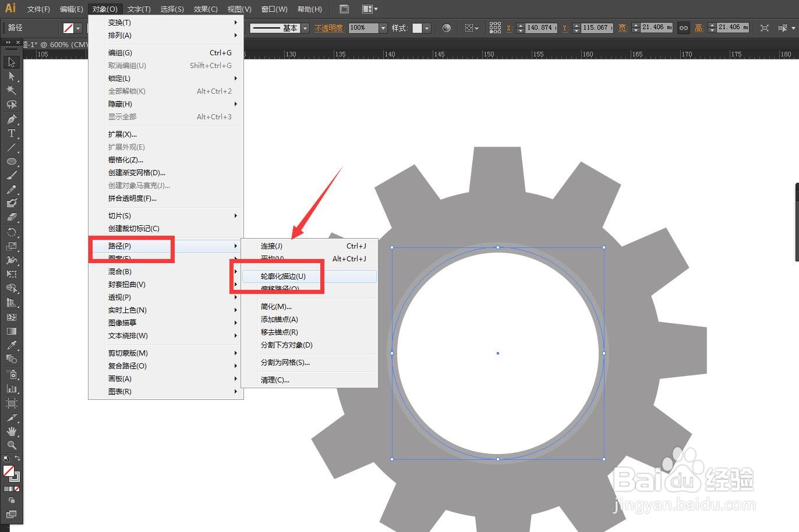Select the Scale tool
Viewport: 799px width, 532px height.
coord(11,246)
